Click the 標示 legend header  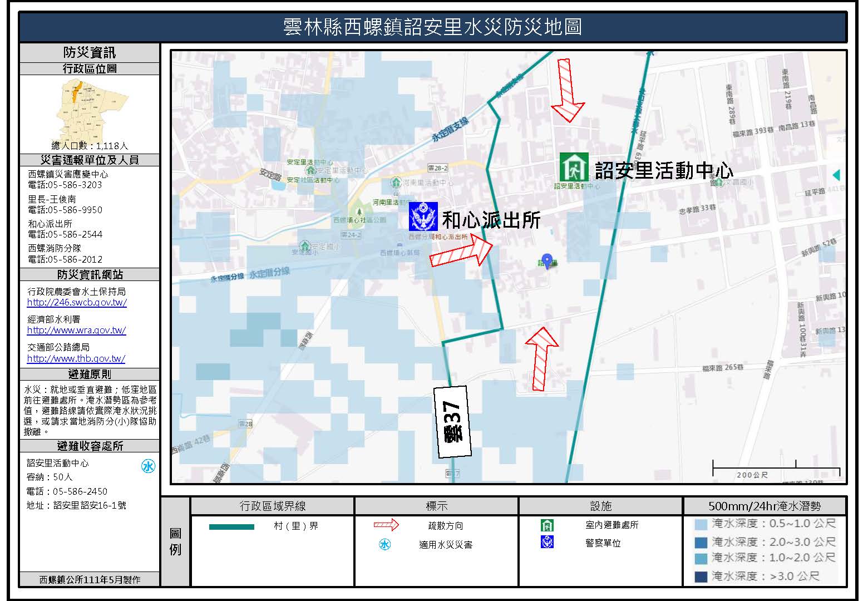coord(437,506)
